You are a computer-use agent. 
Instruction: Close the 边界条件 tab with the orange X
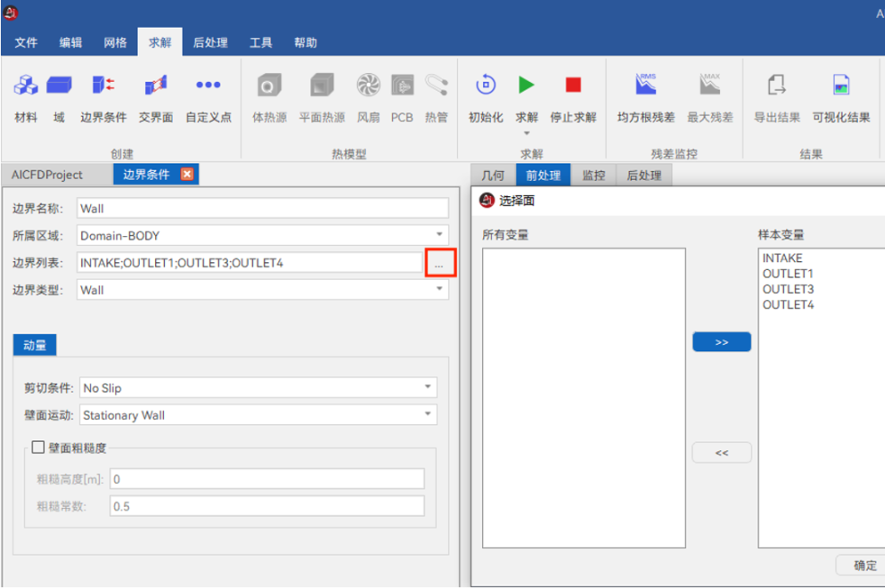point(187,174)
